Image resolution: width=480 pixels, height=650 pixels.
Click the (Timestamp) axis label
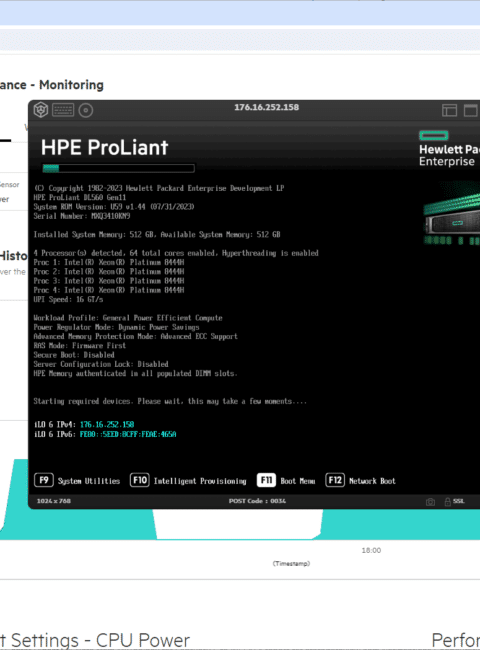(x=291, y=563)
